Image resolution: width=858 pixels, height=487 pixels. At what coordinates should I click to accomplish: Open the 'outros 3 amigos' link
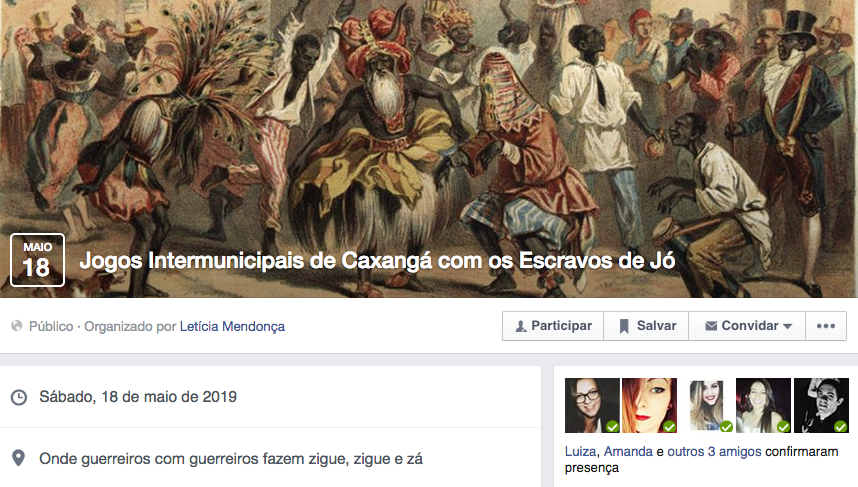[714, 452]
